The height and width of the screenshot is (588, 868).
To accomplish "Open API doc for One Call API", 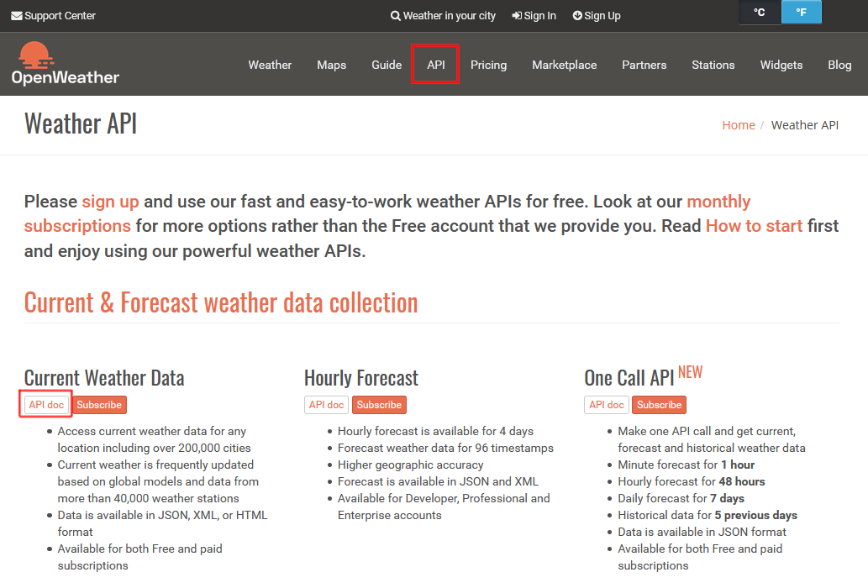I will point(607,405).
